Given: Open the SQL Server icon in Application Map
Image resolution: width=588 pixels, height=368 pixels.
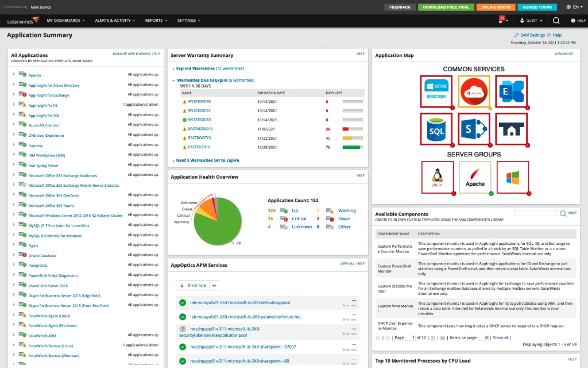Looking at the screenshot, I should 438,130.
